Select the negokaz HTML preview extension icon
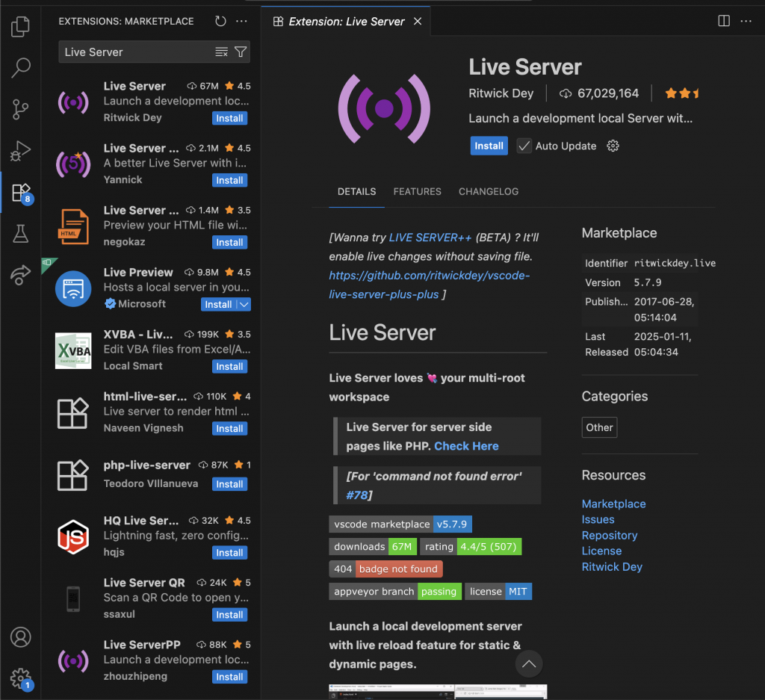 coord(73,226)
